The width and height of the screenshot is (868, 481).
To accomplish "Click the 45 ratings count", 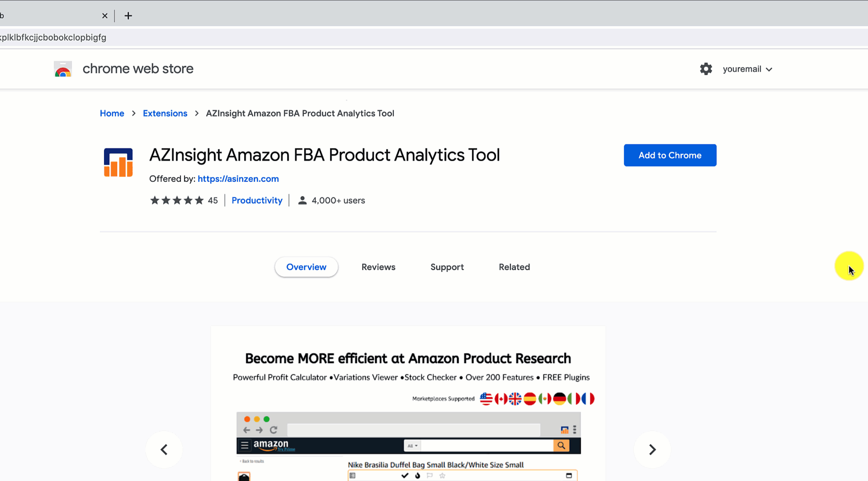I will (213, 200).
